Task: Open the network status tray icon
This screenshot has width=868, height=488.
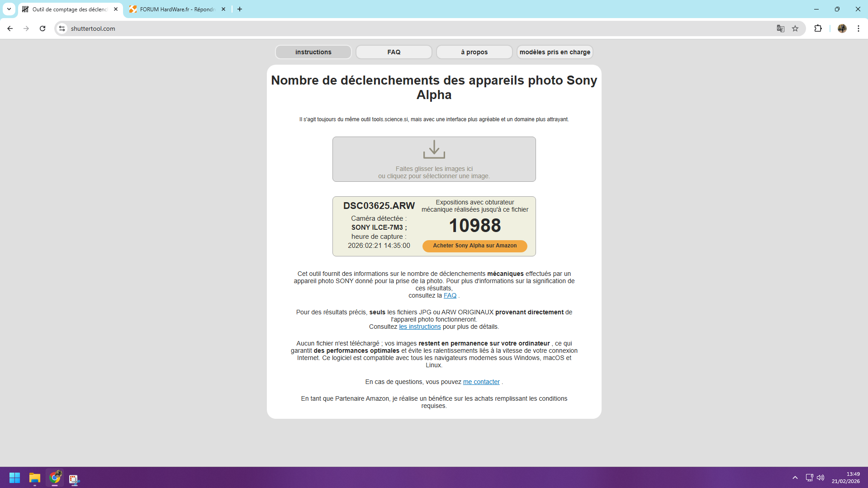Action: (809, 478)
